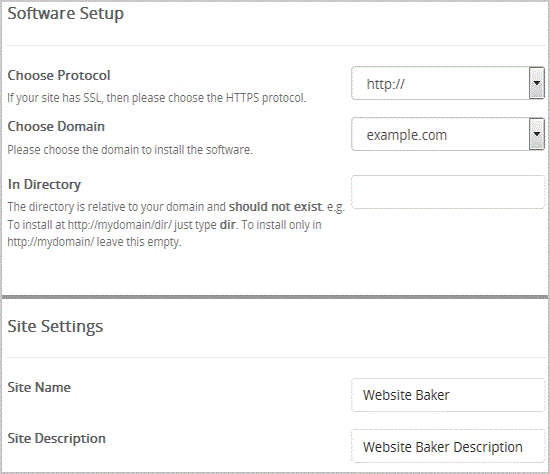
Task: Click the 'leave this empty' instruction line
Action: pyautogui.click(x=94, y=242)
